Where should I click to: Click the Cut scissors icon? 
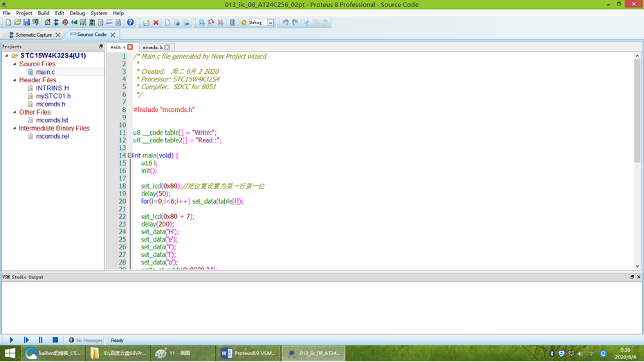click(x=306, y=23)
